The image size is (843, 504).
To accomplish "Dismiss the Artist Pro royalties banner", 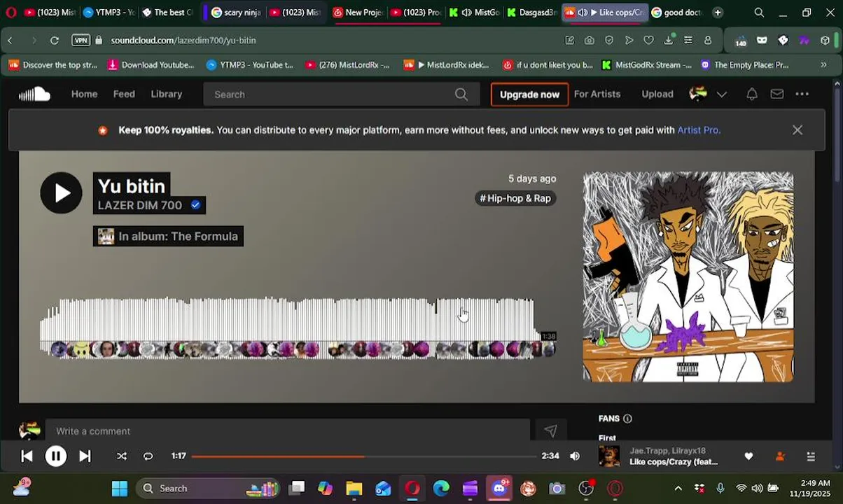I will pyautogui.click(x=797, y=130).
